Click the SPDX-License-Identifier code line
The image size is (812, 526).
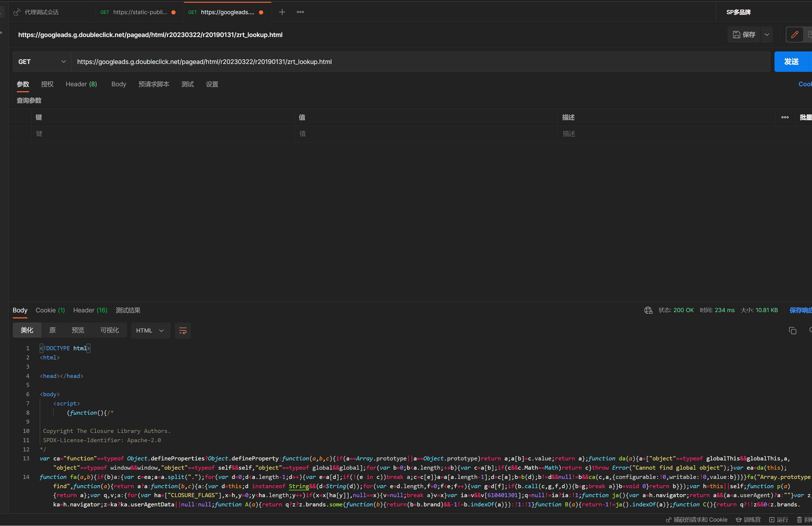(102, 440)
